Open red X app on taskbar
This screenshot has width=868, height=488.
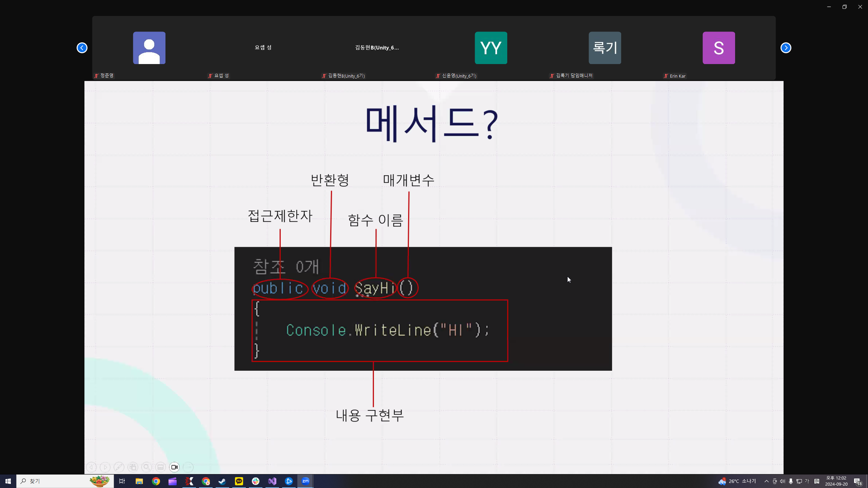click(189, 481)
